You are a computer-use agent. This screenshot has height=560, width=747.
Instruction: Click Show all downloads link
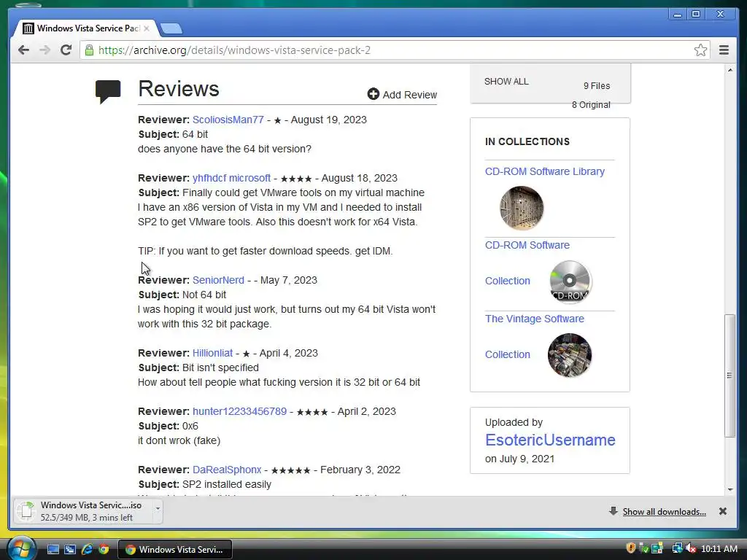(x=664, y=511)
